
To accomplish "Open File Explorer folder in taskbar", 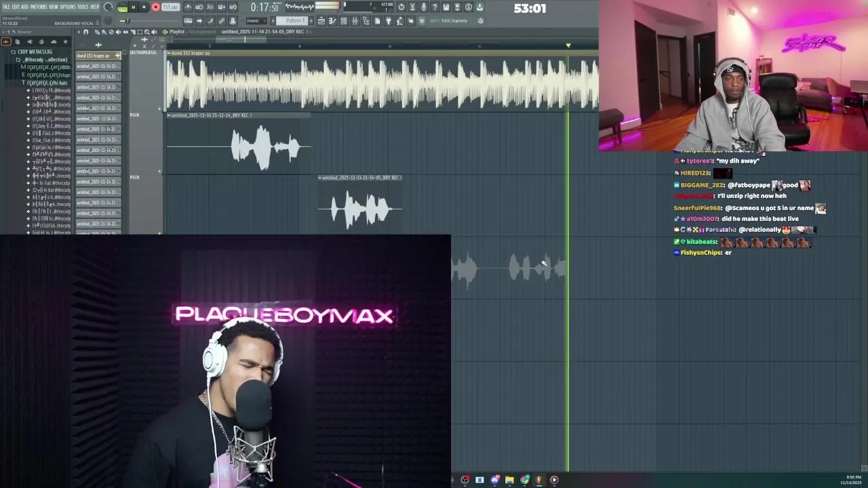I will [x=509, y=480].
